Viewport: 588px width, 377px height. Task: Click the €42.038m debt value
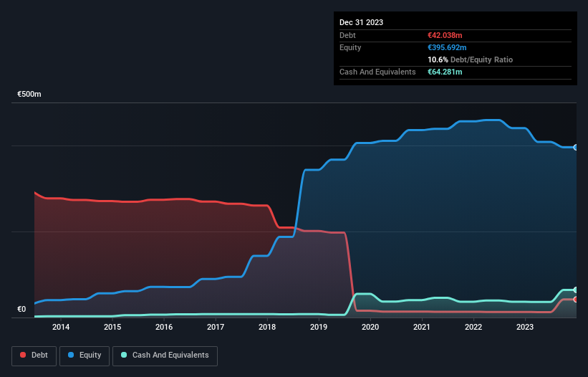[x=445, y=35]
